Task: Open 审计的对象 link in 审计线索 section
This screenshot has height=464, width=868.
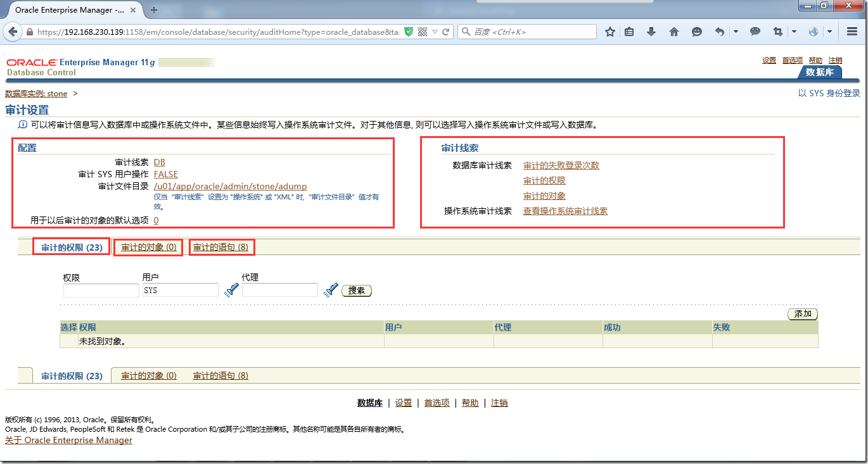Action: 544,196
